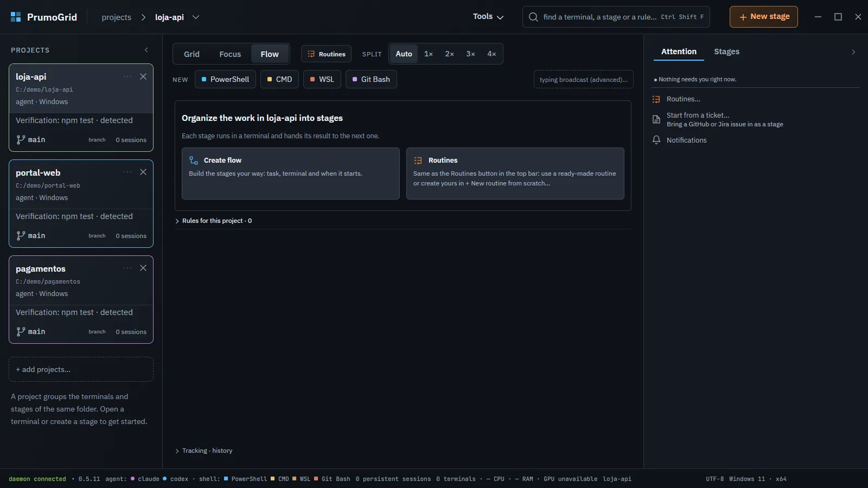Click the Notifications bell icon

pos(656,140)
